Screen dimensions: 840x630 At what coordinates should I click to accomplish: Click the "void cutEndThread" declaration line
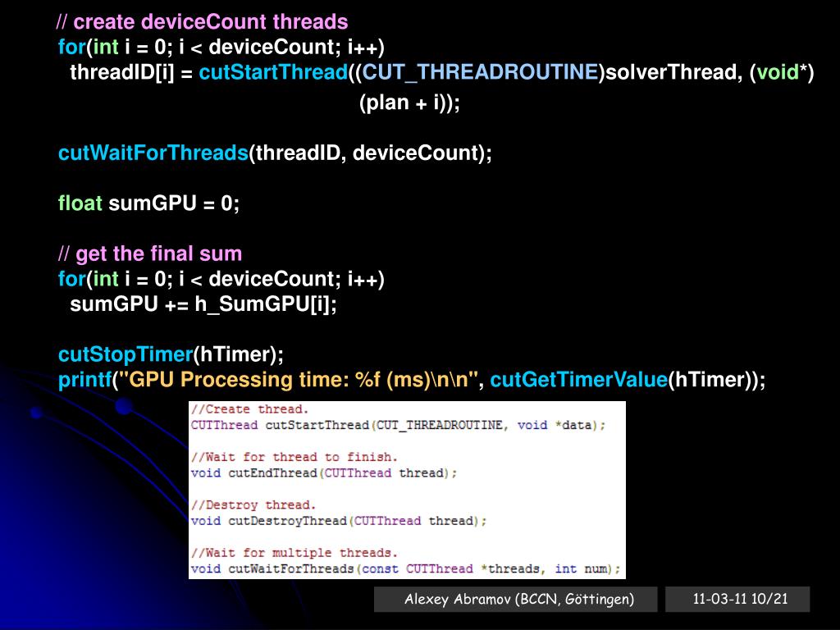coord(324,473)
